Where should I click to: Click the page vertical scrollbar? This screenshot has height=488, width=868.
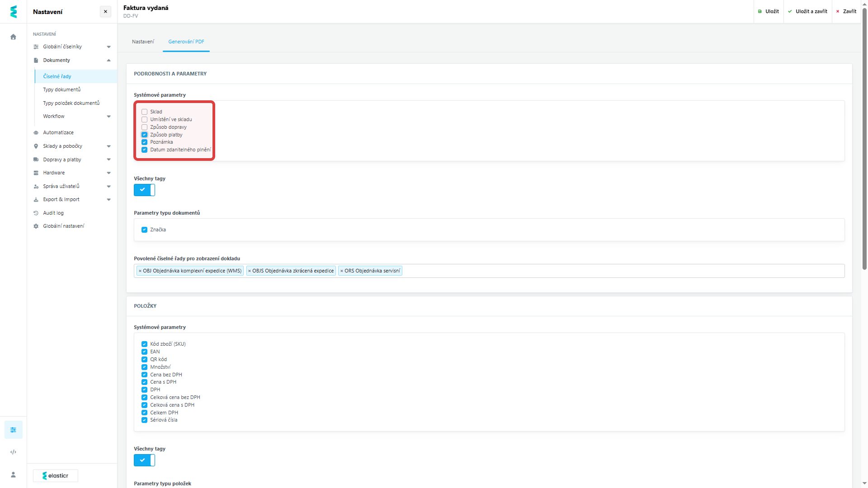pyautogui.click(x=864, y=138)
